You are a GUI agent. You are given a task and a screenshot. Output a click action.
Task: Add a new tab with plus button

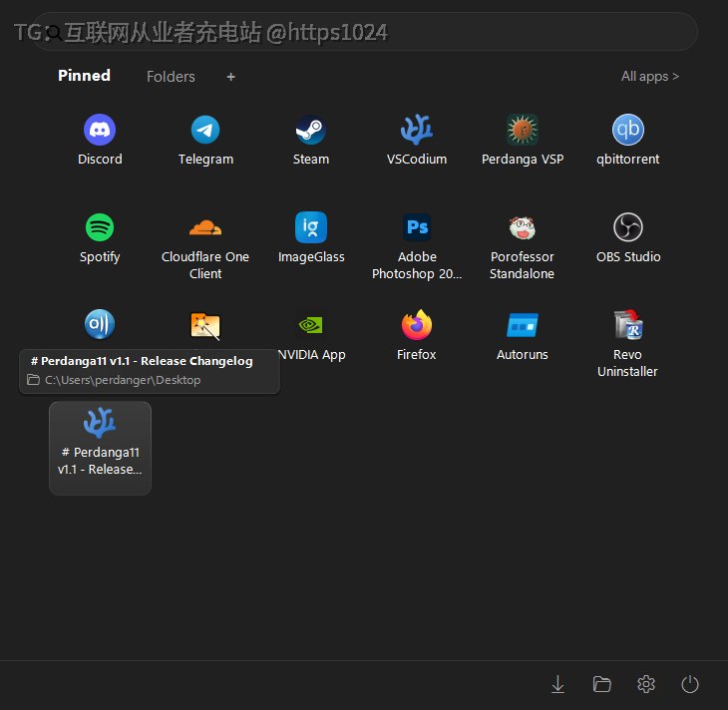click(x=230, y=77)
